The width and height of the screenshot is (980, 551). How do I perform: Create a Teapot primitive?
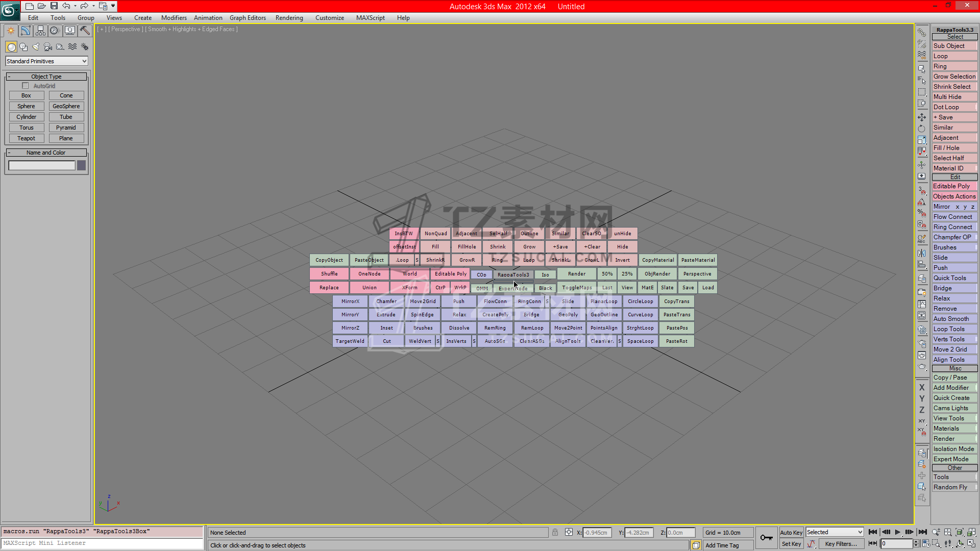click(27, 138)
